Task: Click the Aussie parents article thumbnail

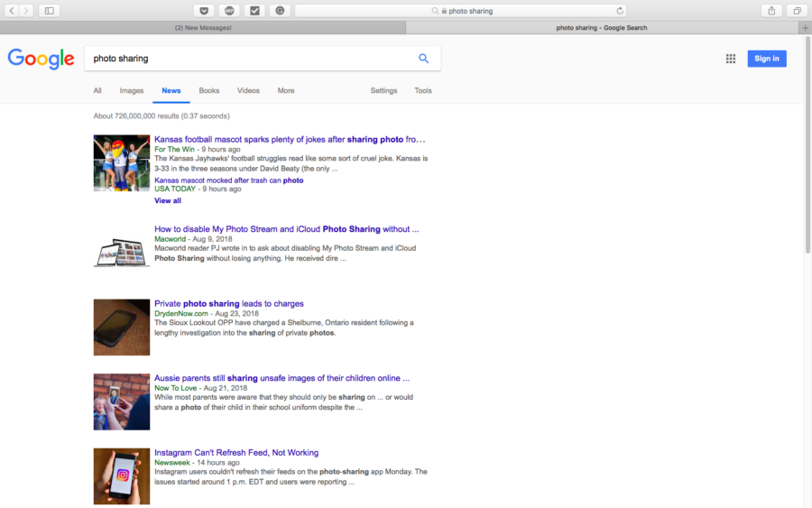Action: [x=122, y=402]
